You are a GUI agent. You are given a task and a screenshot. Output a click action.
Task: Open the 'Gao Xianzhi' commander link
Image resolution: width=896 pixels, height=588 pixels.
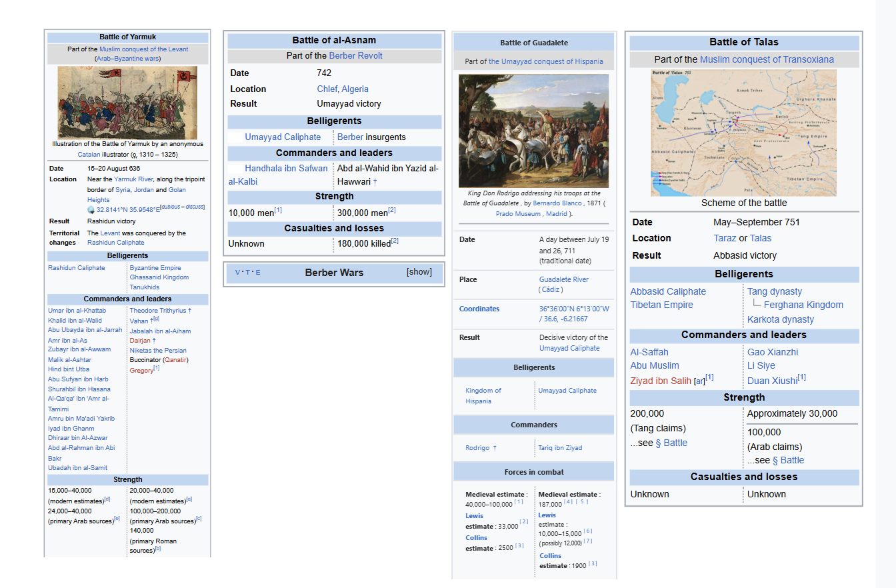pyautogui.click(x=773, y=353)
